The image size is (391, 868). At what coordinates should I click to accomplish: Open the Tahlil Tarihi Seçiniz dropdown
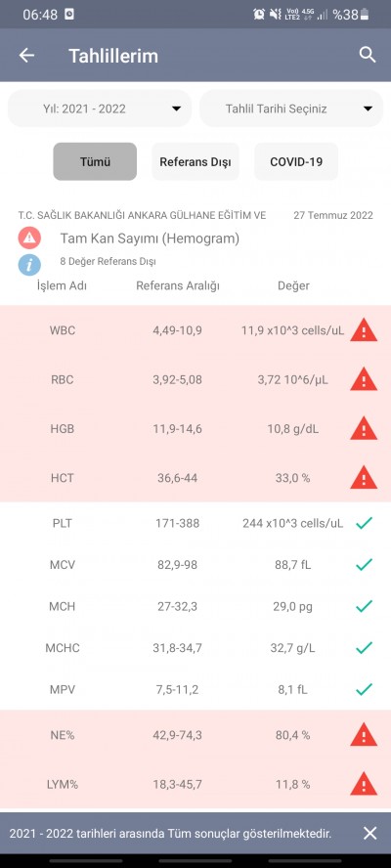(x=291, y=108)
